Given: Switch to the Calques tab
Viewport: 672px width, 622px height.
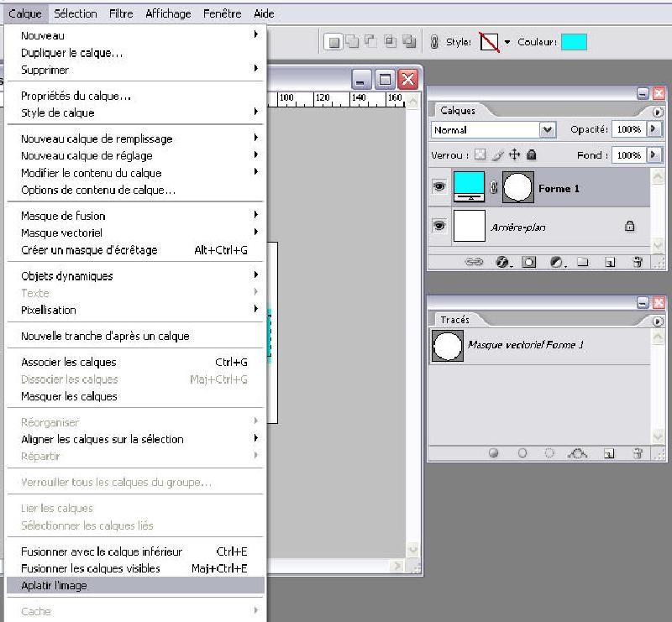Looking at the screenshot, I should pyautogui.click(x=458, y=111).
